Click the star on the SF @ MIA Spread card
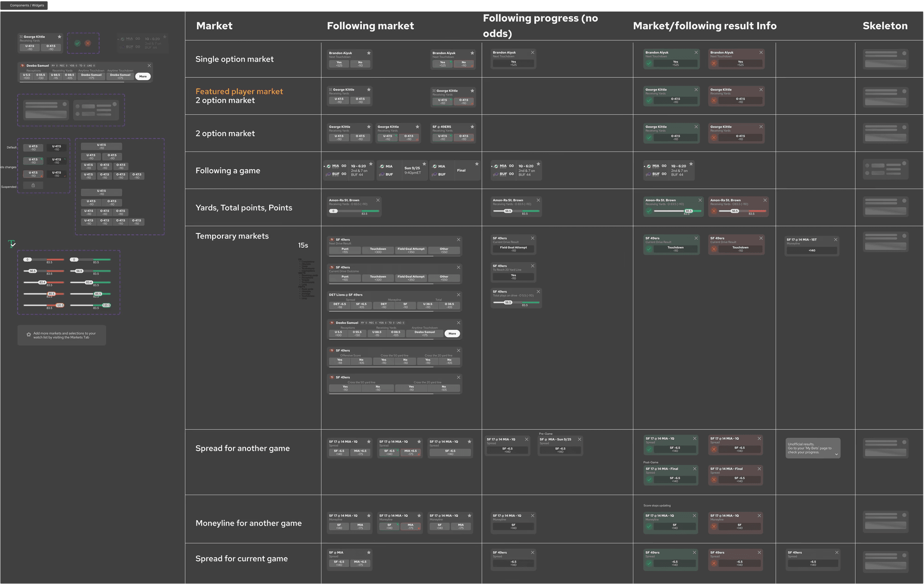Image resolution: width=924 pixels, height=584 pixels. pyautogui.click(x=369, y=553)
